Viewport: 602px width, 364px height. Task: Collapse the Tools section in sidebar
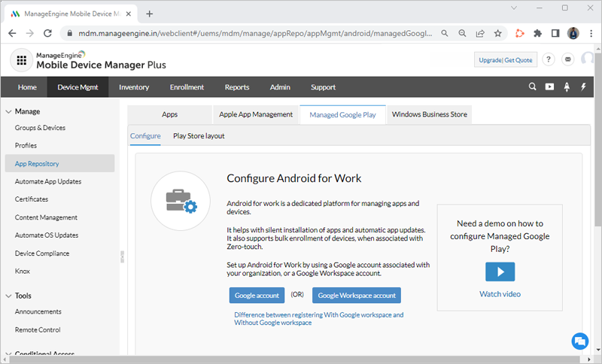pyautogui.click(x=8, y=296)
